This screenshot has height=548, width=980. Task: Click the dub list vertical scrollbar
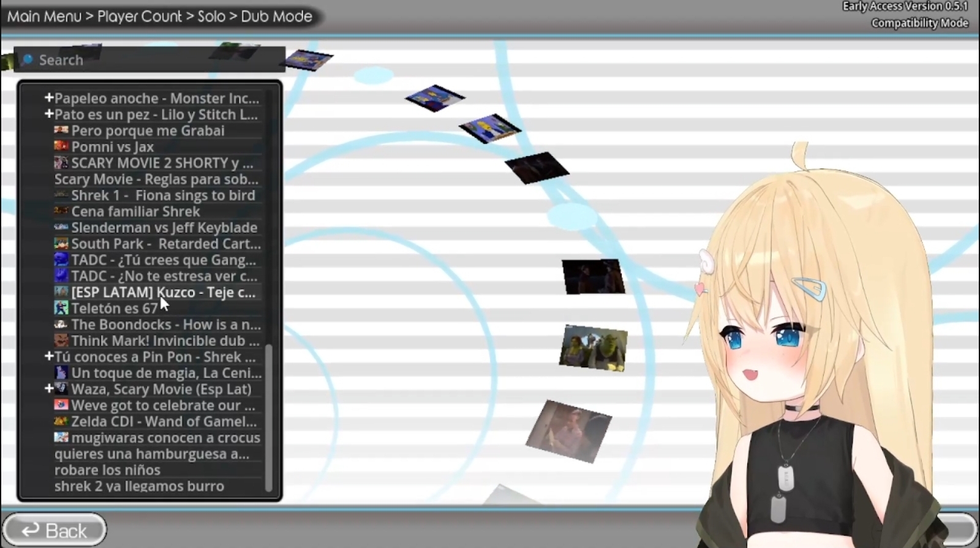[x=268, y=418]
